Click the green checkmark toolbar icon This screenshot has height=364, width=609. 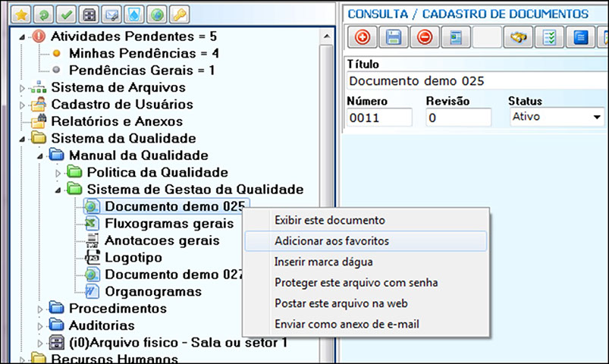[x=67, y=15]
